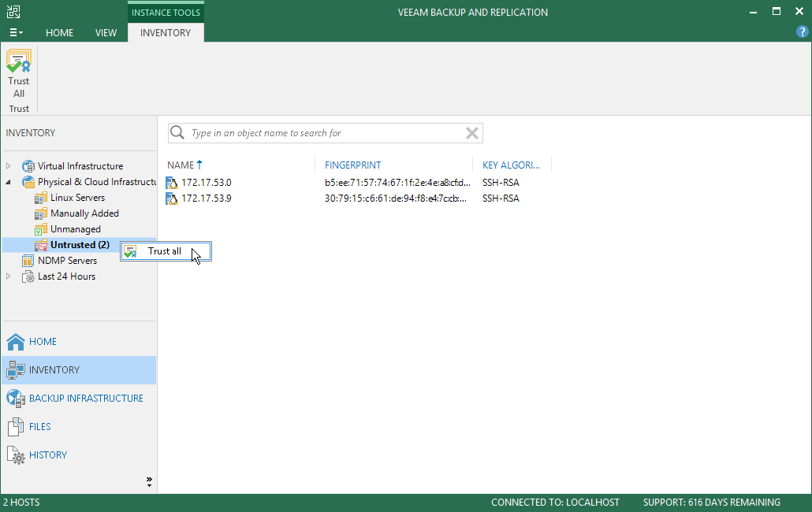
Task: Click fingerprint b5:ee:71:57:74:67 cell
Action: (397, 183)
